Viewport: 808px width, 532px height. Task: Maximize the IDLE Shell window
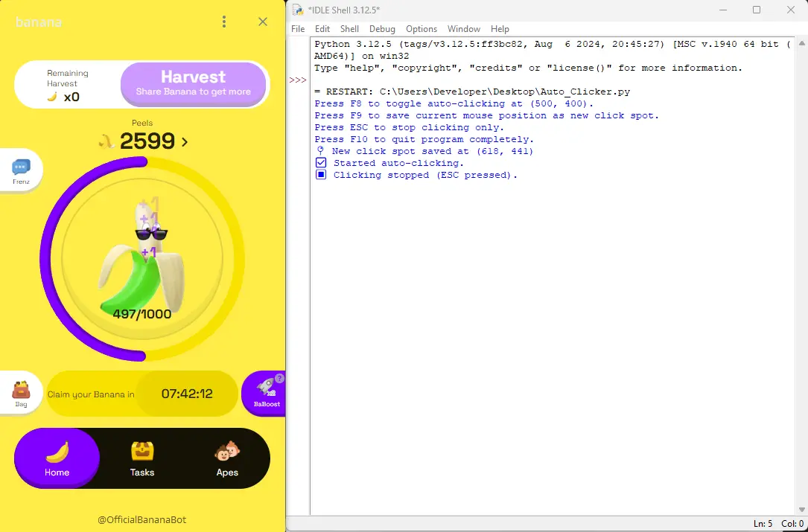tap(757, 10)
